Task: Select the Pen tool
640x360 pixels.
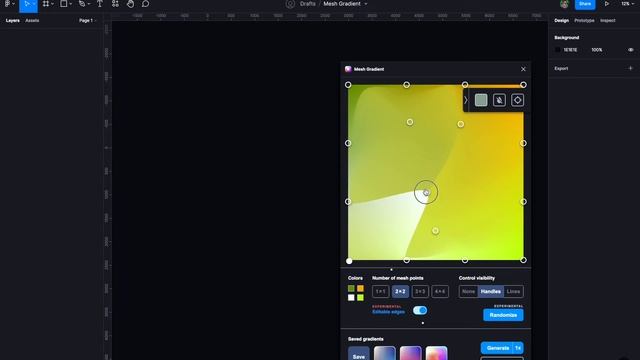Action: [82, 4]
